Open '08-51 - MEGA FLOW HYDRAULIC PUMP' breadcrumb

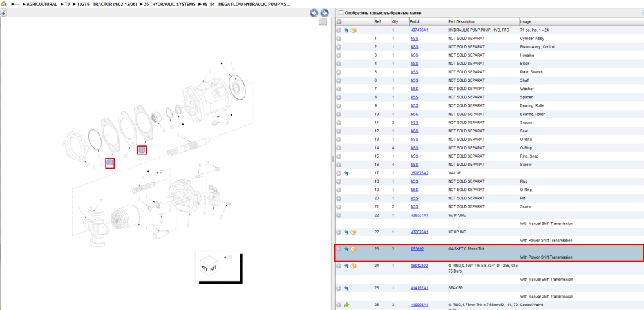pyautogui.click(x=245, y=4)
